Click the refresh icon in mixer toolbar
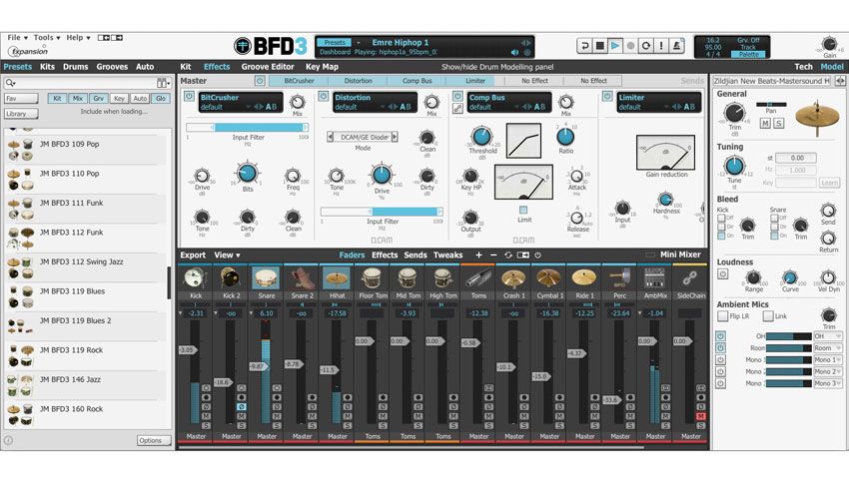 click(507, 254)
